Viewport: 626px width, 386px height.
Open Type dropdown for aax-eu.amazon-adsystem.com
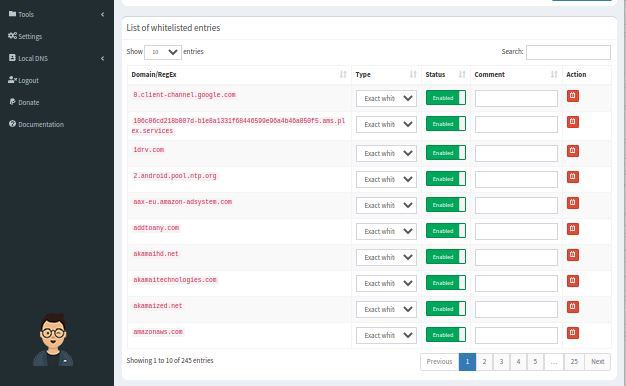point(386,205)
